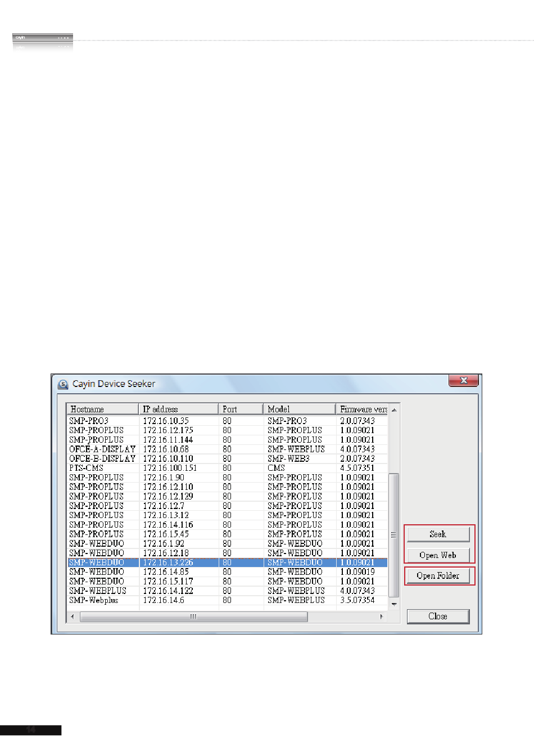Select the OFCE-B-DISPLAY row
The height and width of the screenshot is (756, 534).
click(227, 458)
